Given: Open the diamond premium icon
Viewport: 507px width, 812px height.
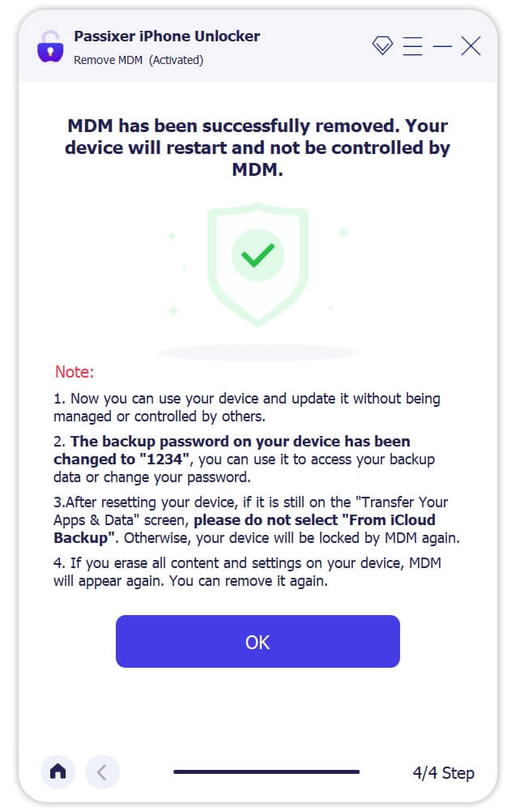Looking at the screenshot, I should [382, 46].
